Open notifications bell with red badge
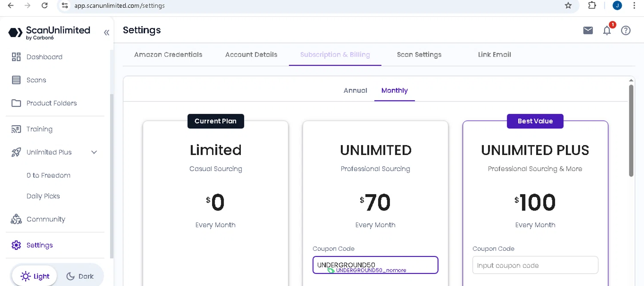644x286 pixels. pos(607,30)
